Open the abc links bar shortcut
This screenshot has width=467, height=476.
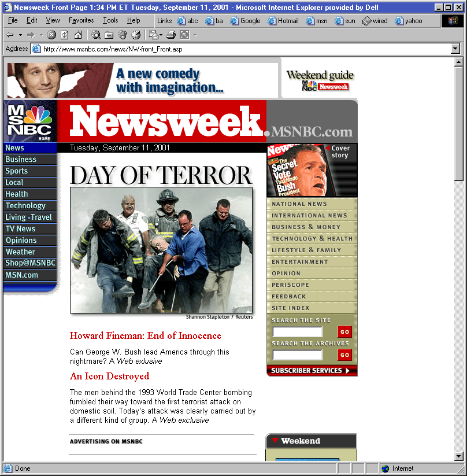pyautogui.click(x=187, y=21)
